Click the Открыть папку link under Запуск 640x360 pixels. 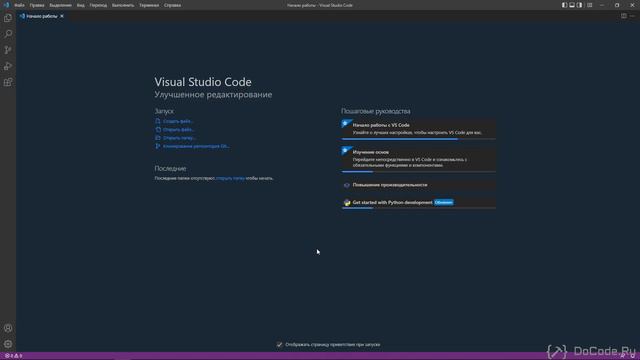(176, 138)
